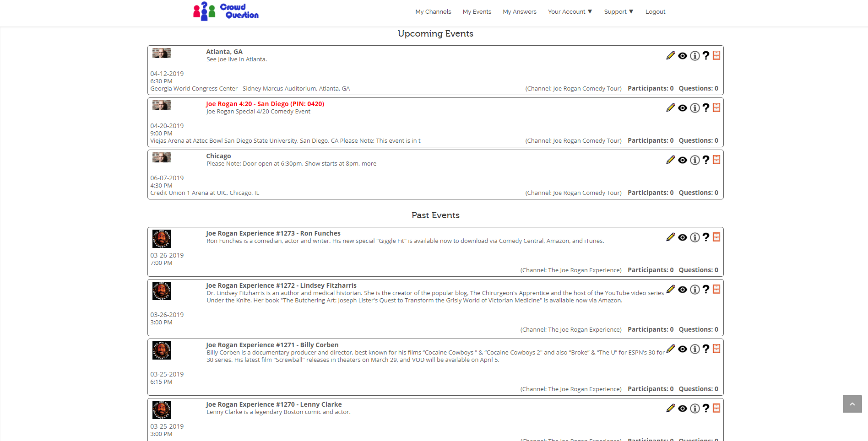This screenshot has width=868, height=441.
Task: Open the My Answers page
Action: pyautogui.click(x=520, y=11)
